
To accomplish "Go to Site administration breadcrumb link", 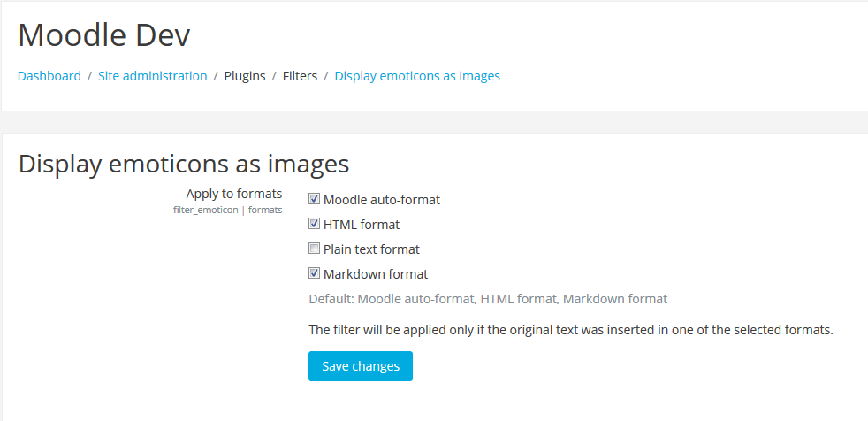I will 153,76.
